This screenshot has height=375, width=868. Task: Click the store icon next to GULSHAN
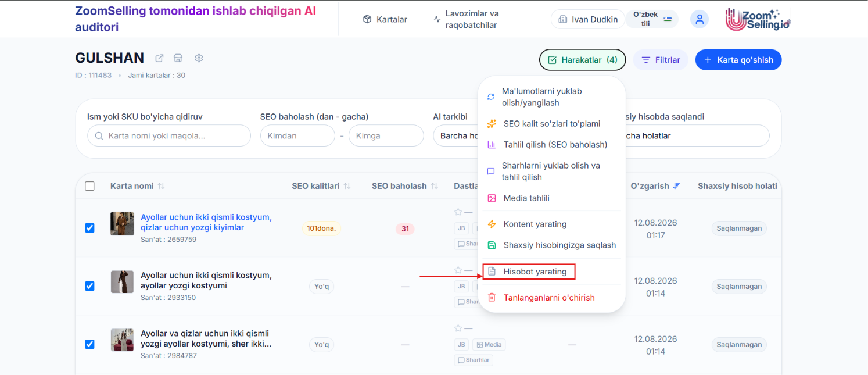point(178,58)
